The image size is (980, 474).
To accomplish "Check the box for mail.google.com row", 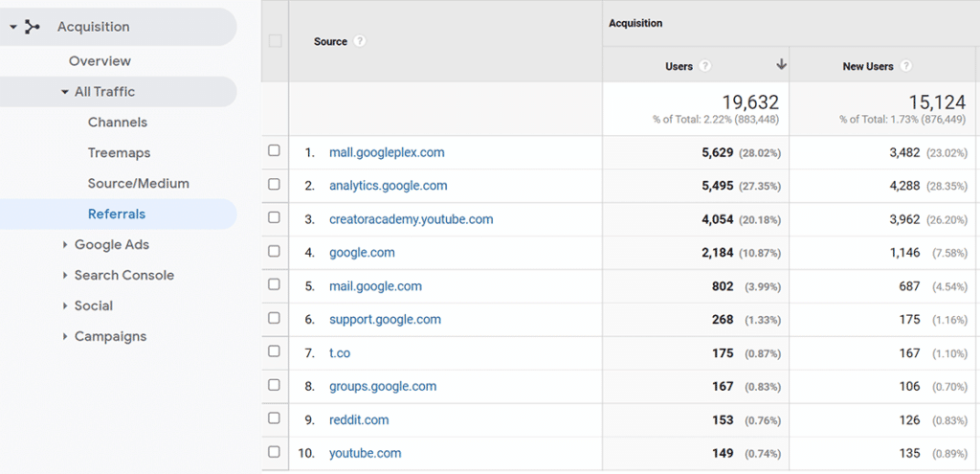I will pyautogui.click(x=274, y=284).
